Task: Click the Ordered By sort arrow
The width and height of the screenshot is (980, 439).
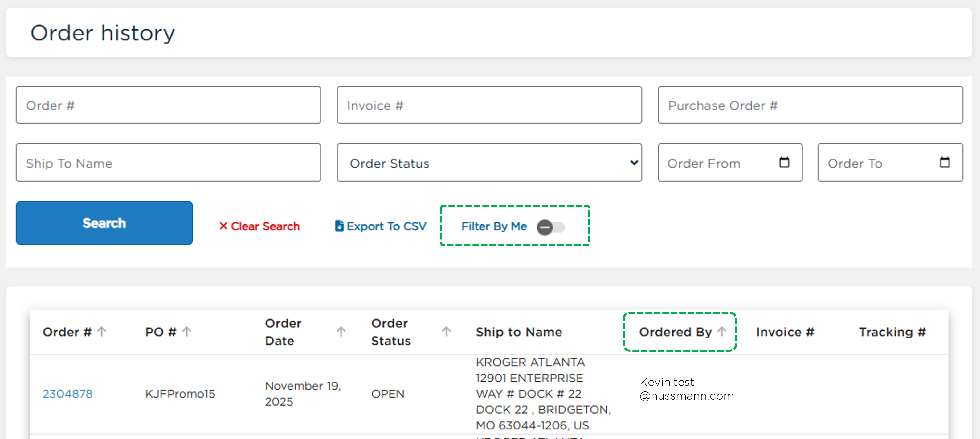Action: 722,331
